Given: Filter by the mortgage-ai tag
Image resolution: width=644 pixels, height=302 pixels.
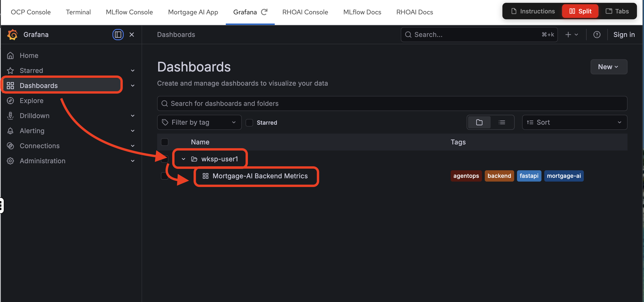Looking at the screenshot, I should tap(564, 176).
